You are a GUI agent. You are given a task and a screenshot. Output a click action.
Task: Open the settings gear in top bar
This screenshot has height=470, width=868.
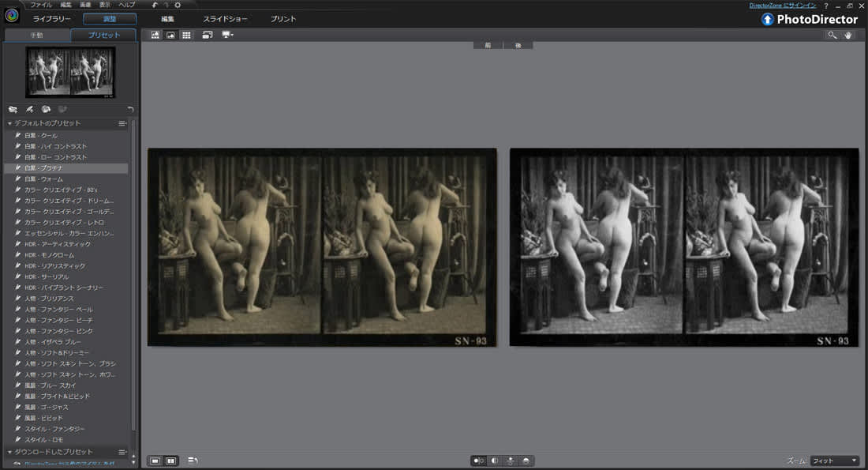click(x=178, y=5)
